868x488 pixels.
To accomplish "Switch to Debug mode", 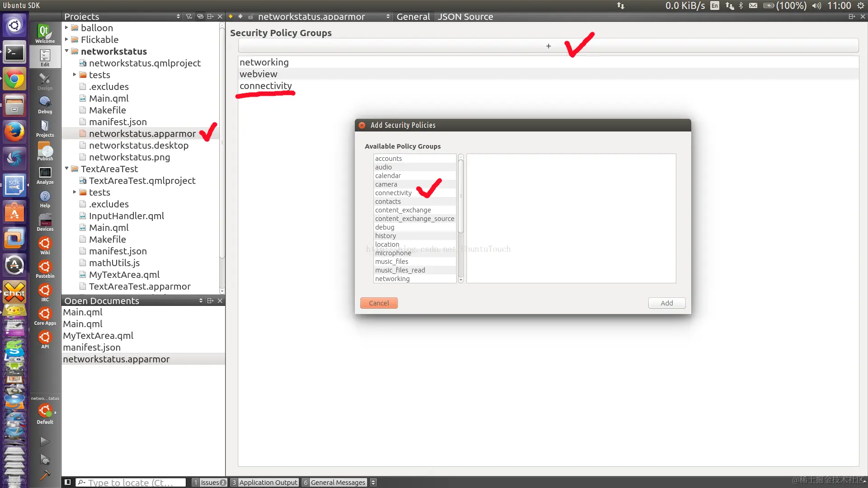I will click(x=45, y=104).
